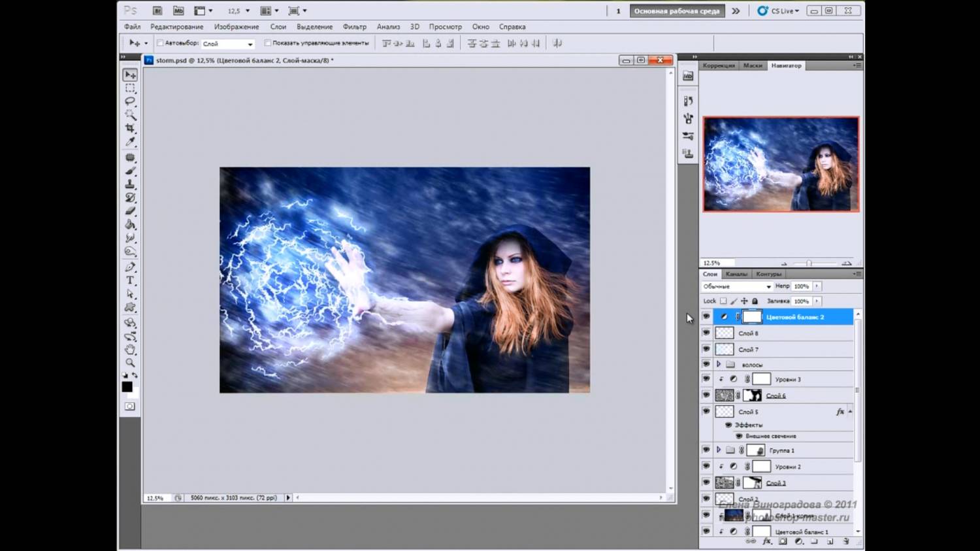Screen dimensions: 980x551
Task: Delete layer using trash icon
Action: 846,542
